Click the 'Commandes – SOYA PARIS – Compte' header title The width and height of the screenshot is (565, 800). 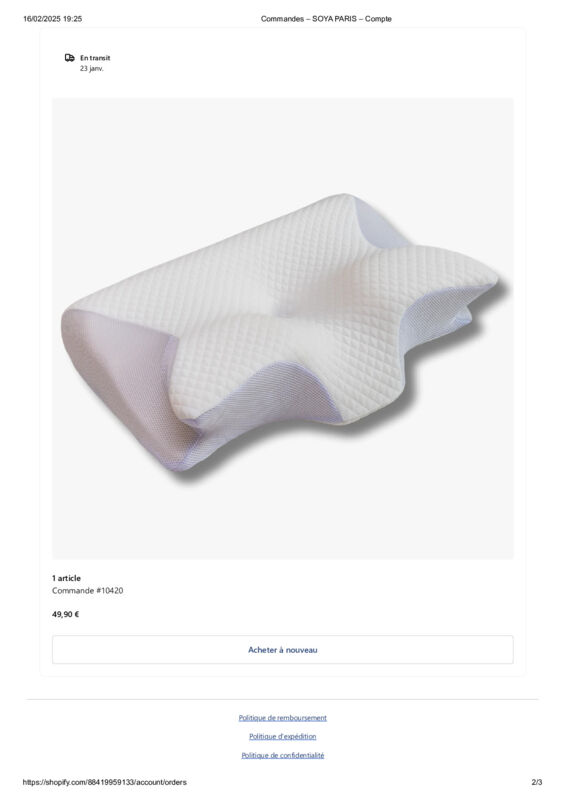pyautogui.click(x=326, y=19)
